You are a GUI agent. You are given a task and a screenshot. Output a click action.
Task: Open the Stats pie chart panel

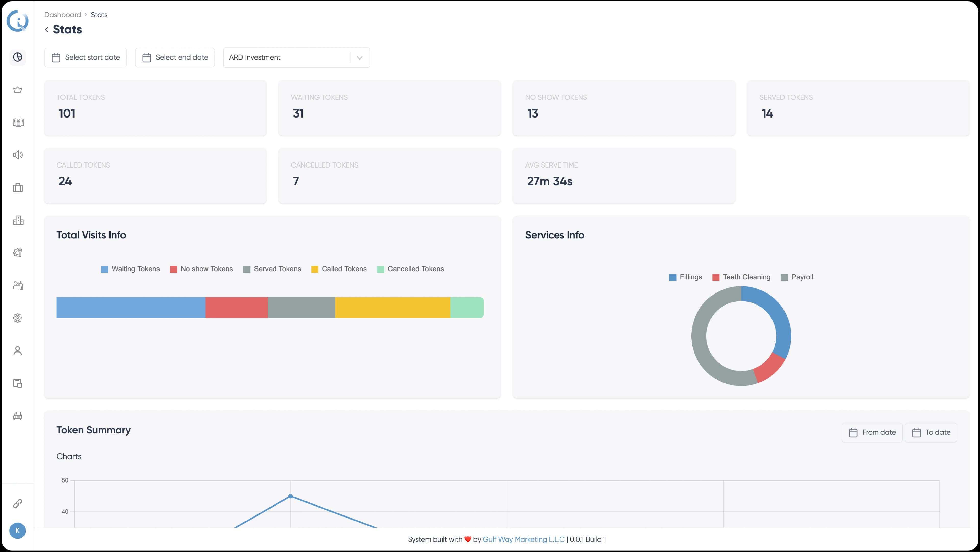(18, 57)
